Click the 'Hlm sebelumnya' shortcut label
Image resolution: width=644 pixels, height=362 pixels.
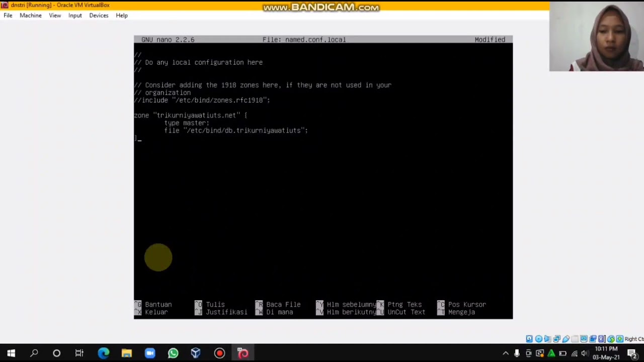click(351, 305)
